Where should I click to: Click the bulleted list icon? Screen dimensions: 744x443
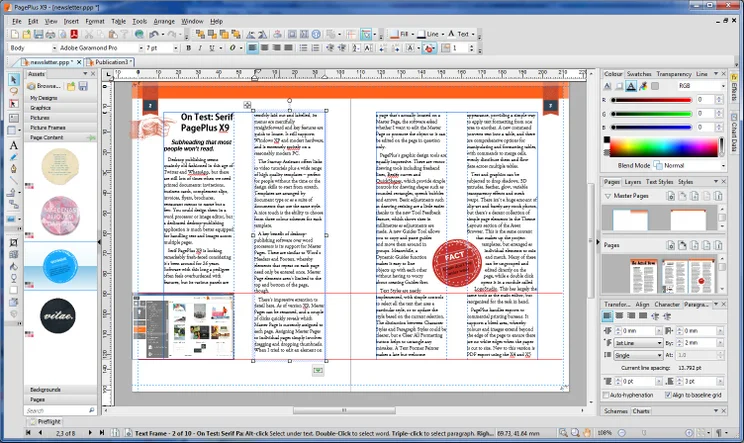pos(303,48)
